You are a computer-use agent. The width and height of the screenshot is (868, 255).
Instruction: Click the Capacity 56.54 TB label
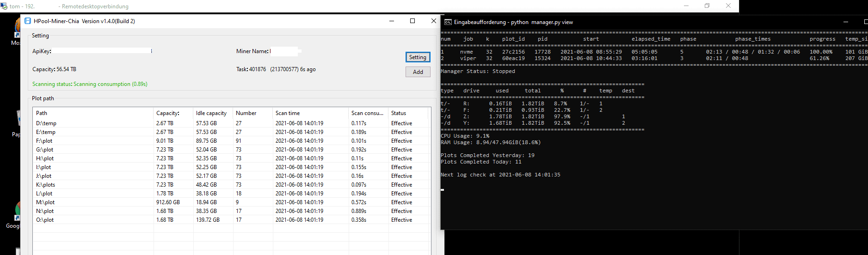54,69
